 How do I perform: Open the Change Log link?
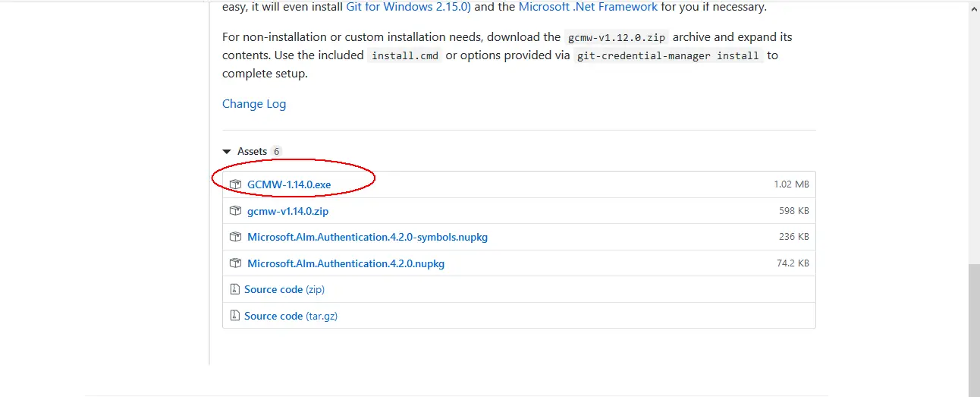[x=254, y=104]
